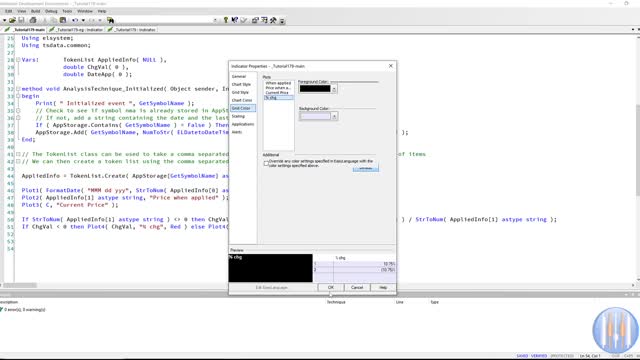Open the redo history dropdown arrow
Viewport: 640px width, 360px height.
click(100, 20)
